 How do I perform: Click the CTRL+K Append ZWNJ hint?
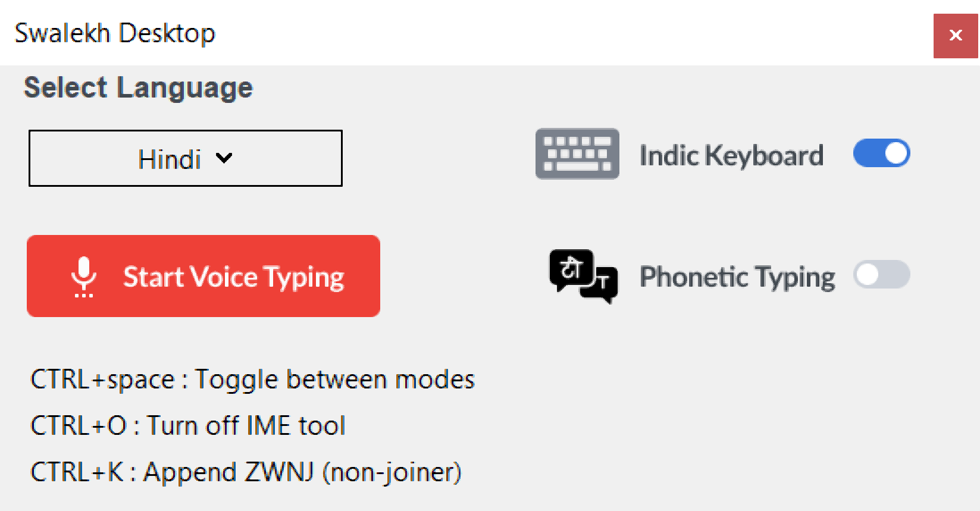(x=246, y=472)
